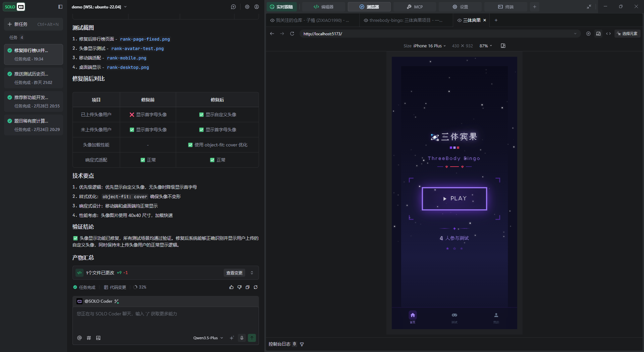Click the attach image icon in chat input
Image resolution: width=644 pixels, height=352 pixels.
98,338
